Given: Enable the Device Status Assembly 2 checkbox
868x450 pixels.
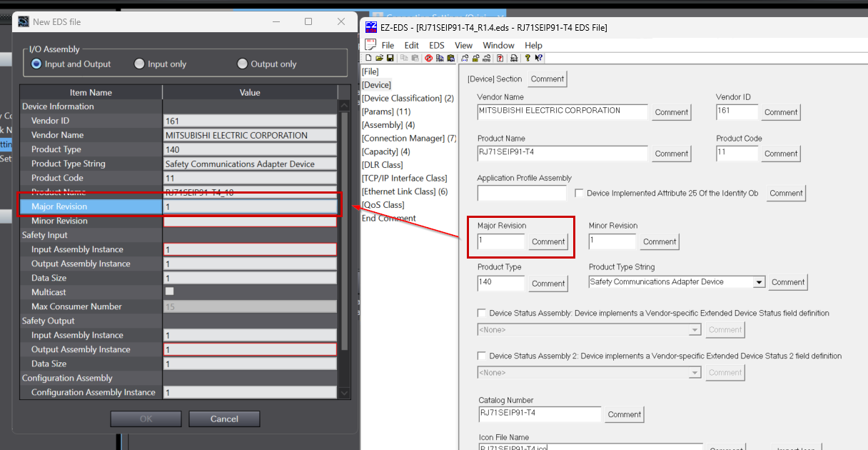Looking at the screenshot, I should tap(482, 356).
